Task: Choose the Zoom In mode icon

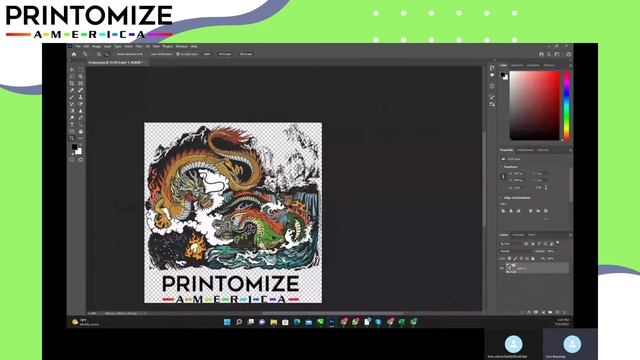Action: tap(99, 54)
